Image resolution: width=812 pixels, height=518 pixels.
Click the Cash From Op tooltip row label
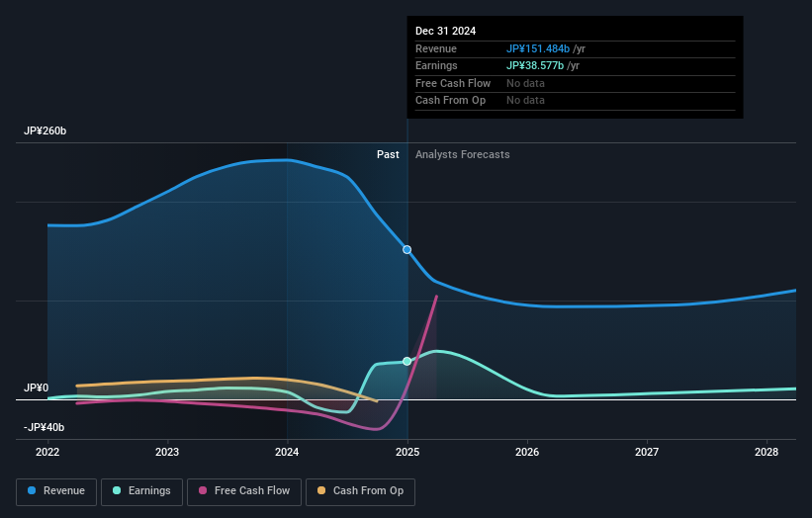click(x=451, y=101)
